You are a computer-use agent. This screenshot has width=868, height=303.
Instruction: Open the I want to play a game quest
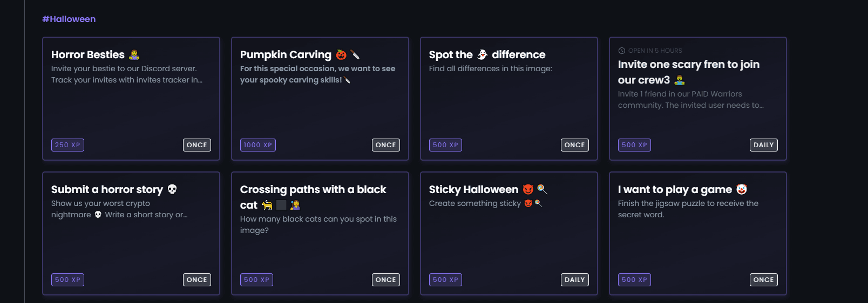(675, 190)
